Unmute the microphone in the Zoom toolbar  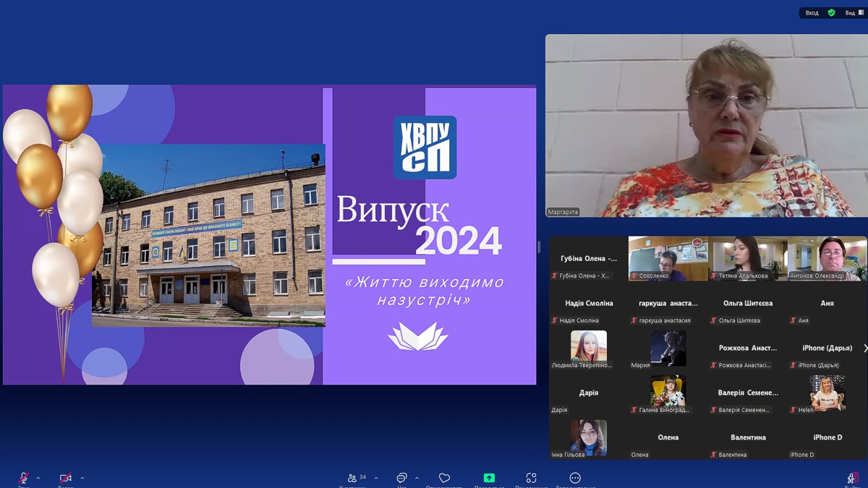23,478
